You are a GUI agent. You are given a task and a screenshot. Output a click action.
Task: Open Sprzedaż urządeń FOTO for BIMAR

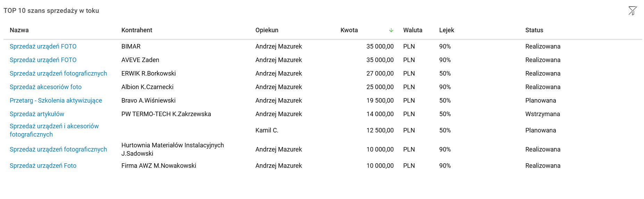43,46
